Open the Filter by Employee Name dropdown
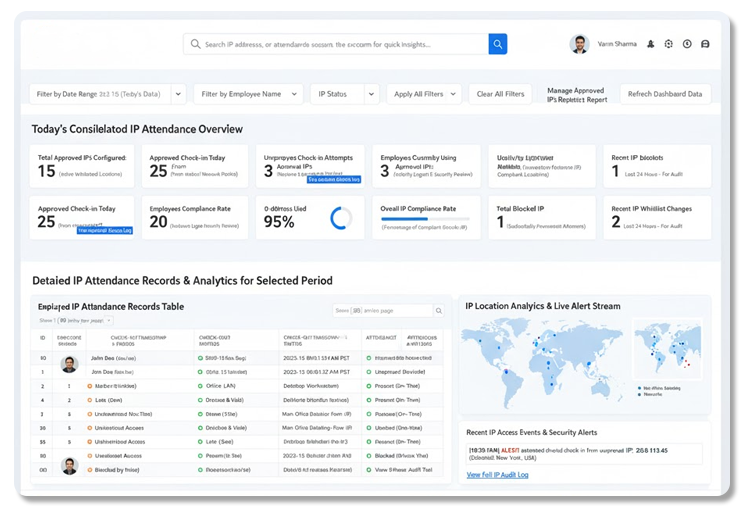 tap(294, 94)
